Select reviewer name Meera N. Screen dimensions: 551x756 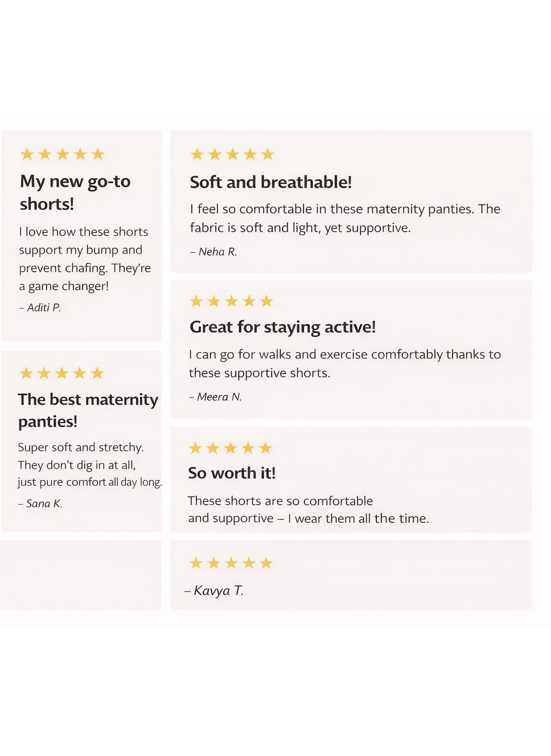tap(219, 397)
